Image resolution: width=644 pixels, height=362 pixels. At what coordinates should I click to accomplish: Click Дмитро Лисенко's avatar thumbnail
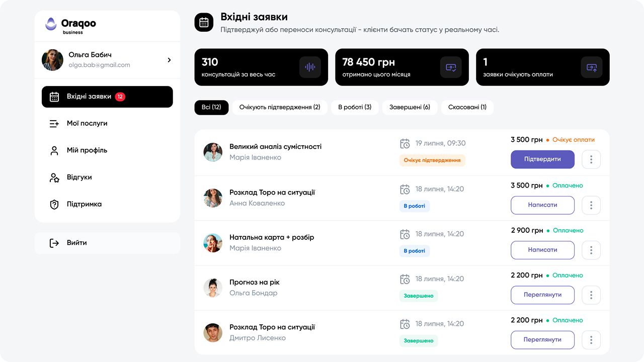[x=213, y=332]
